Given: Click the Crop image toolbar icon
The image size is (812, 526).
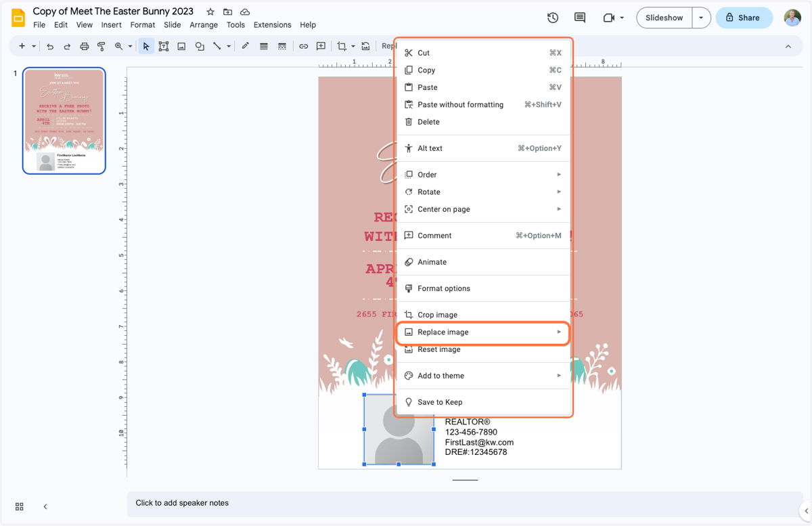Looking at the screenshot, I should pyautogui.click(x=342, y=46).
